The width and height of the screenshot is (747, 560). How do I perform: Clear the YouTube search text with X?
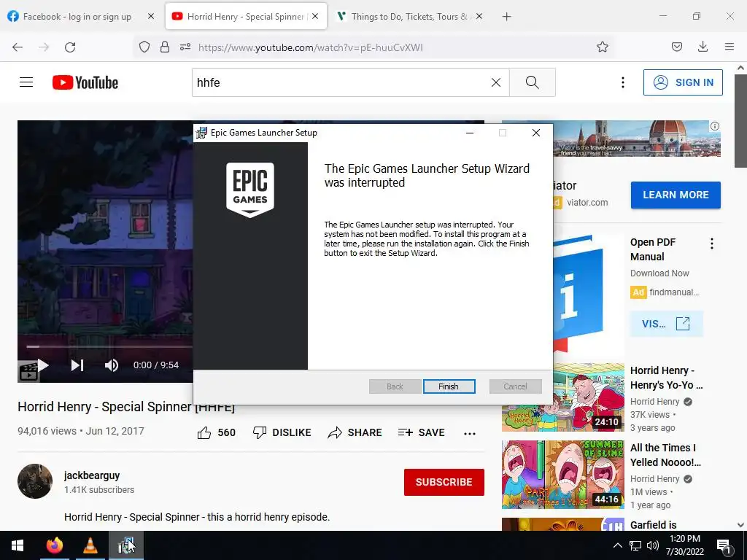[x=496, y=82]
